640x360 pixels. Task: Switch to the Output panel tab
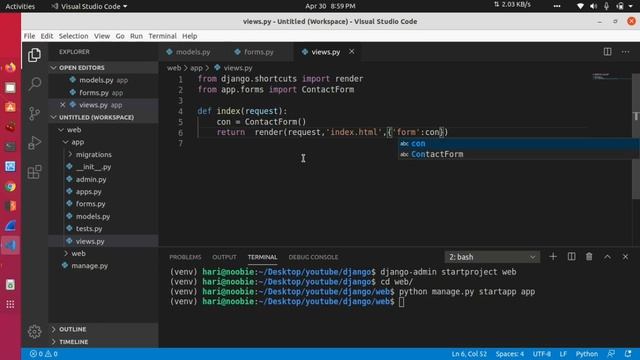pos(224,257)
